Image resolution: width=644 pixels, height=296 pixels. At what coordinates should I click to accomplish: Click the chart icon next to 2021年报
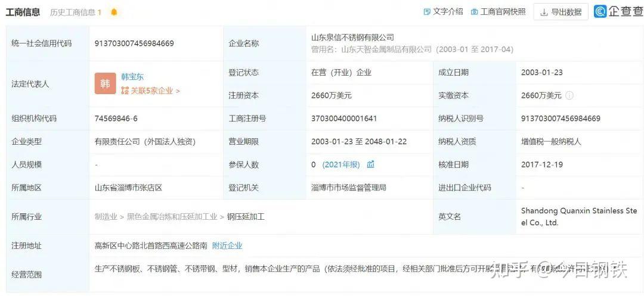370,164
